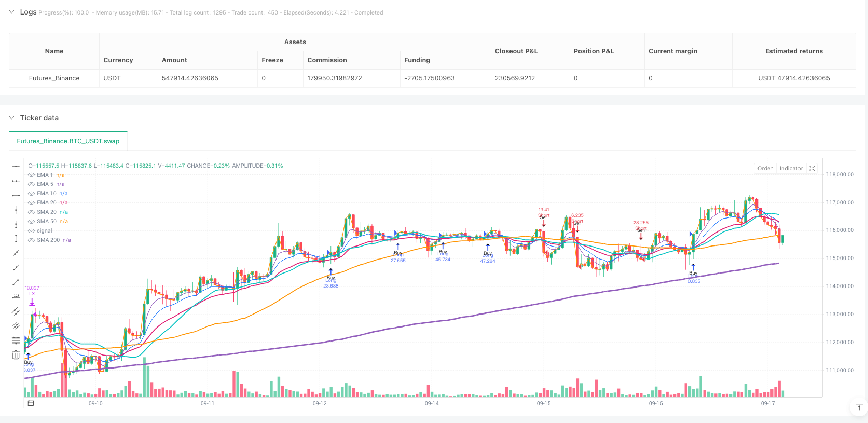Click the Indicator button on chart

pos(791,168)
